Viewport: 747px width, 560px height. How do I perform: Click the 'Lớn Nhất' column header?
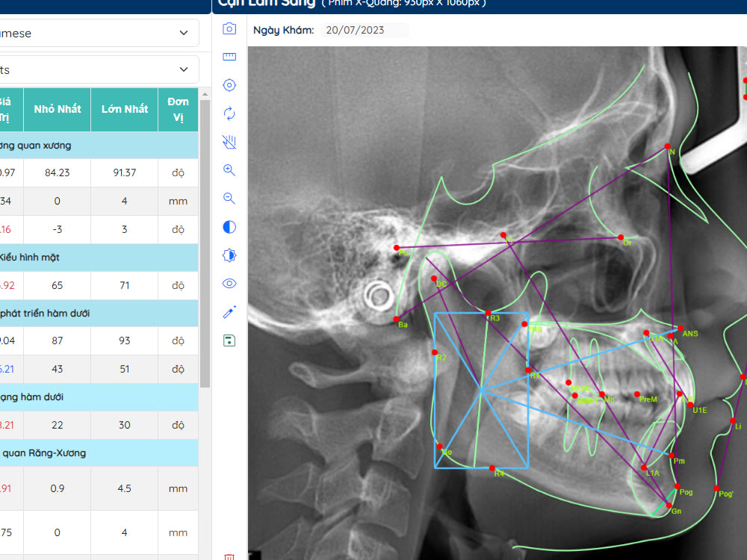click(124, 109)
